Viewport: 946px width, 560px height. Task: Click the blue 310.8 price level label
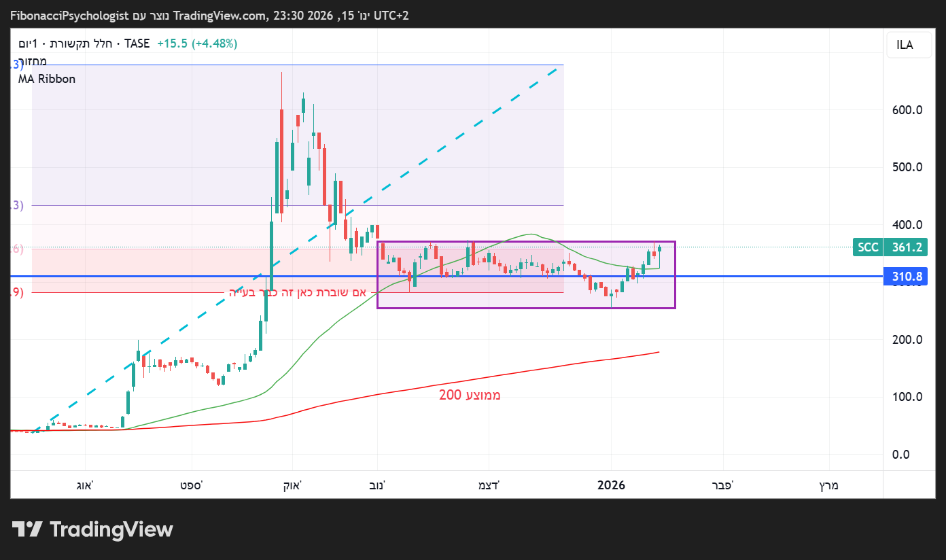tap(906, 277)
